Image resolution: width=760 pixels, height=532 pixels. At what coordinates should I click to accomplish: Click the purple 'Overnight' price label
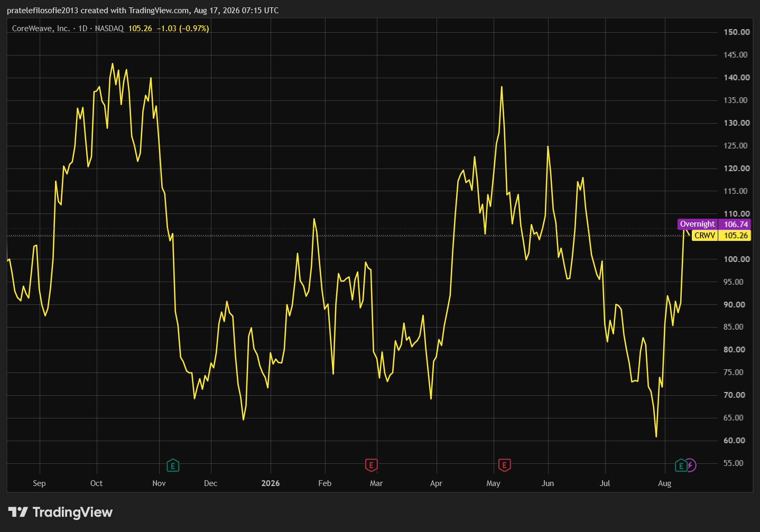698,225
